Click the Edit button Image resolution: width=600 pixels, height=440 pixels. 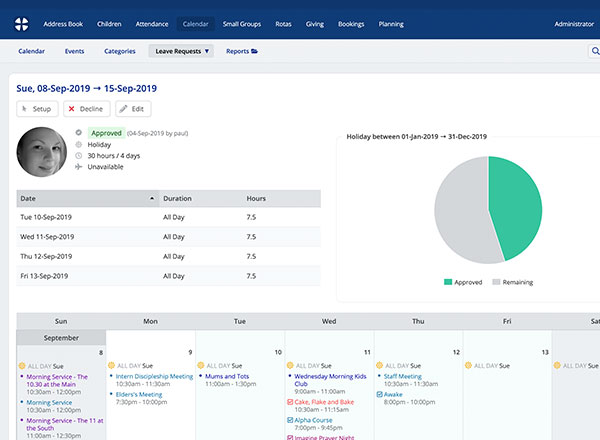point(133,109)
